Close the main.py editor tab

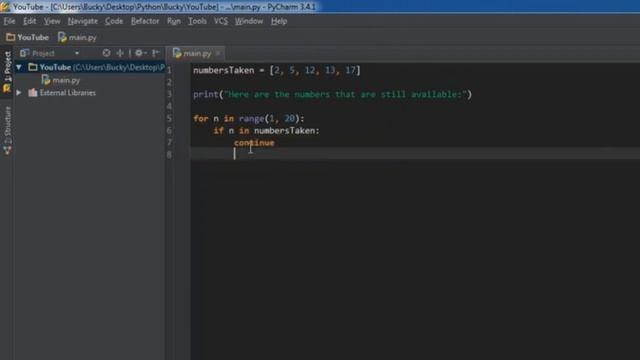point(218,53)
